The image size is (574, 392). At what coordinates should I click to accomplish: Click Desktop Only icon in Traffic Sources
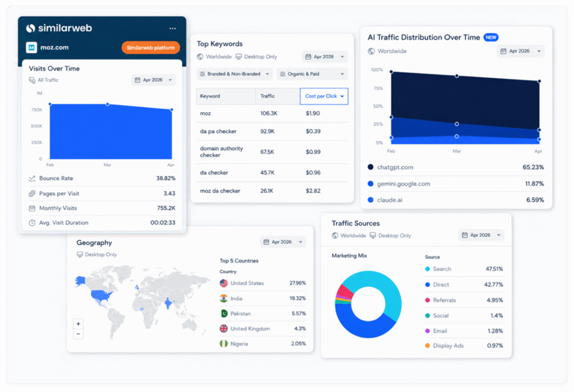point(373,236)
